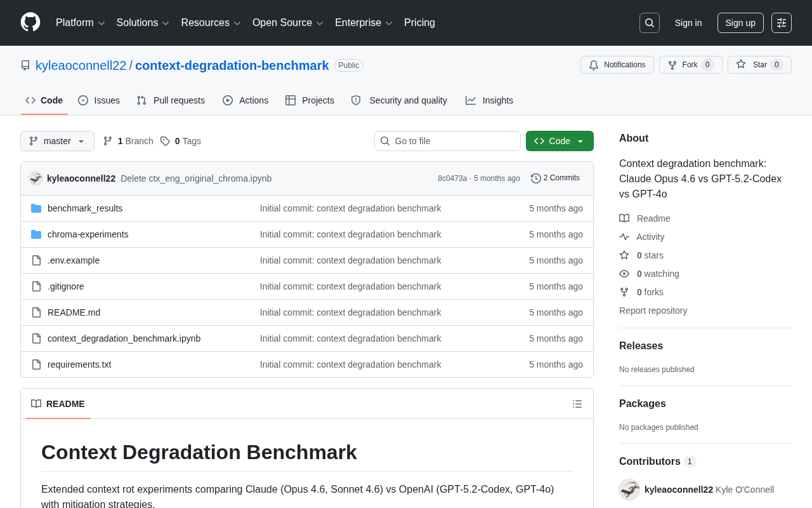Viewport: 812px width, 508px height.
Task: Click the fork icon beside 0 forks
Action: coord(624,292)
